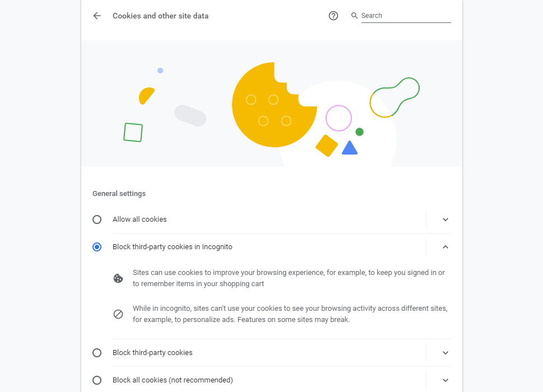543x392 pixels.
Task: Click the green square outline shape
Action: (x=133, y=132)
